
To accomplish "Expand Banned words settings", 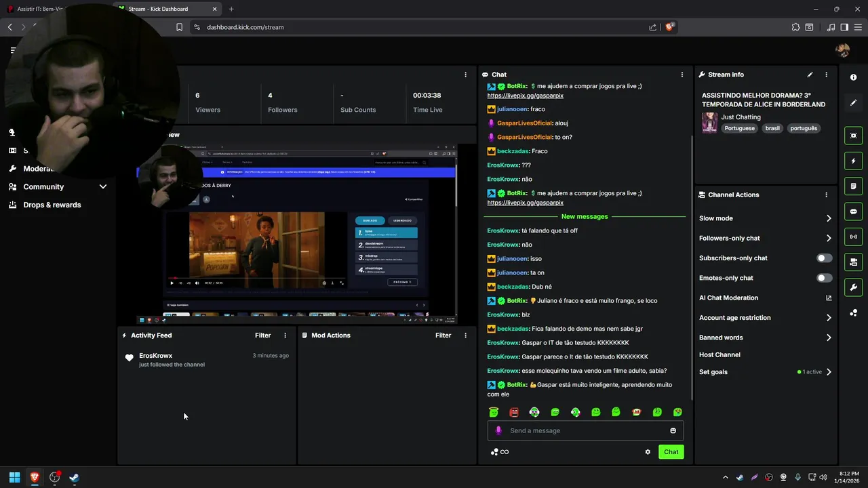I will click(x=829, y=338).
